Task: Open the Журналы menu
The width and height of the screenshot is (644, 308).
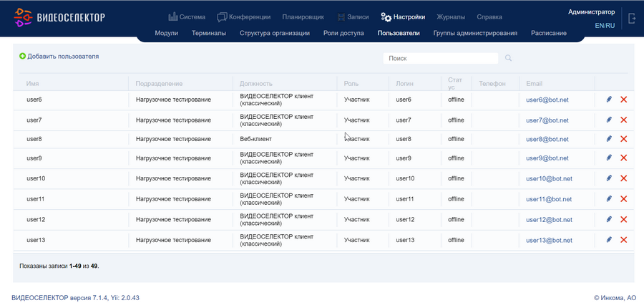Action: [451, 17]
